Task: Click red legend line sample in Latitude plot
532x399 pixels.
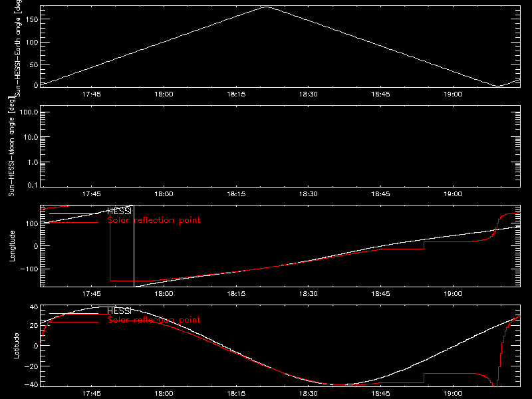Action: pos(74,322)
